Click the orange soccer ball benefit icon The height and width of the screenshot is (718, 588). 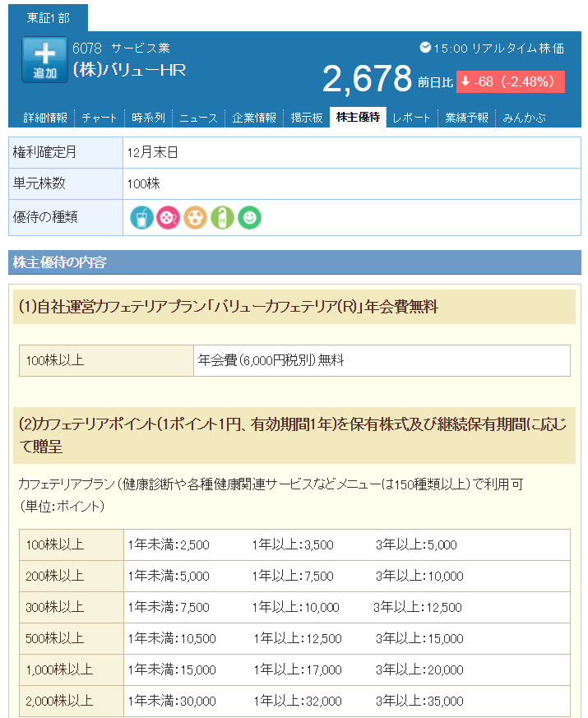point(196,217)
